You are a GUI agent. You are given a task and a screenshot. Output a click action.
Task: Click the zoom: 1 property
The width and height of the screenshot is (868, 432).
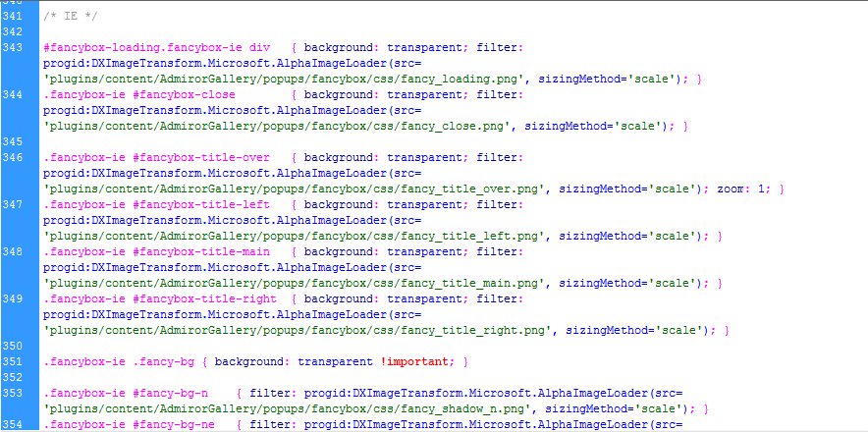(x=740, y=189)
